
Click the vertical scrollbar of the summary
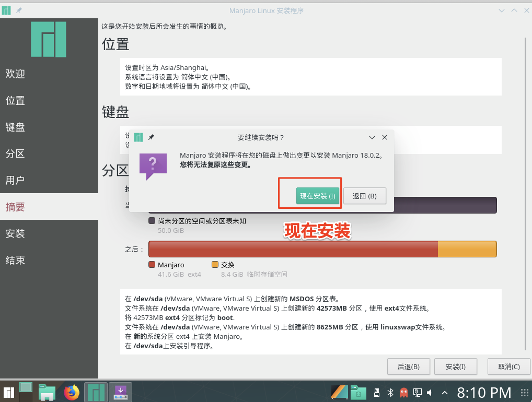526,193
